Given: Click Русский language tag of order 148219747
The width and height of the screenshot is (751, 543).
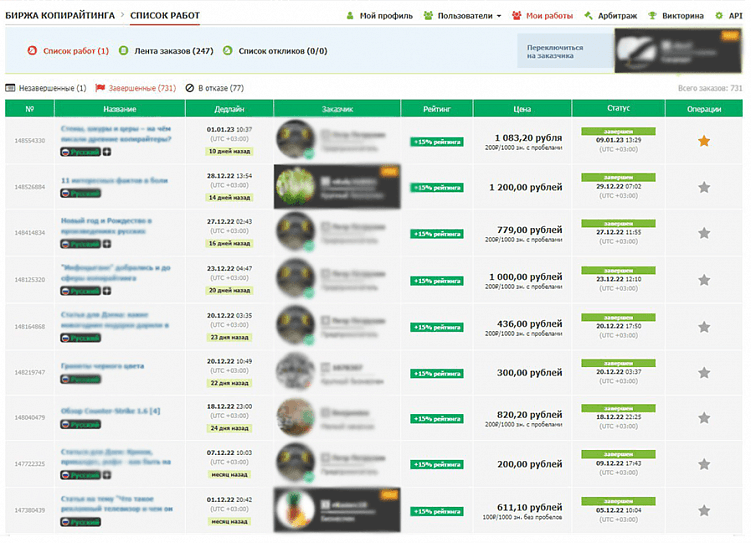Looking at the screenshot, I should [x=80, y=379].
